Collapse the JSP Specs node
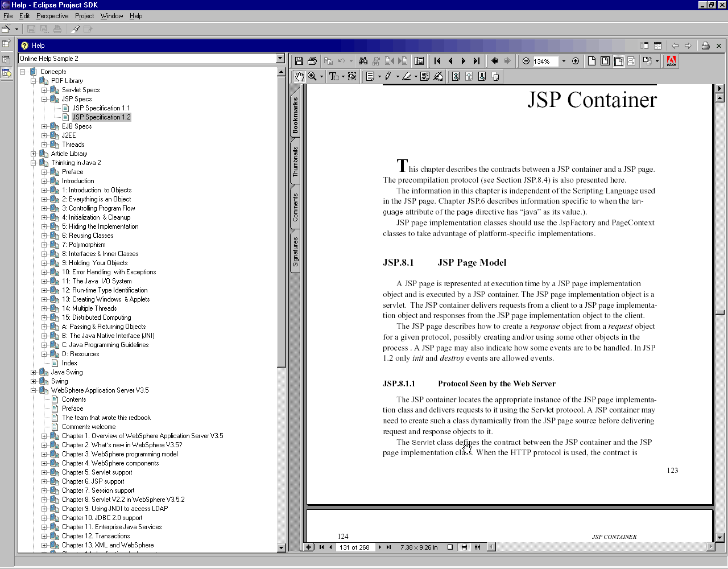 coord(44,99)
